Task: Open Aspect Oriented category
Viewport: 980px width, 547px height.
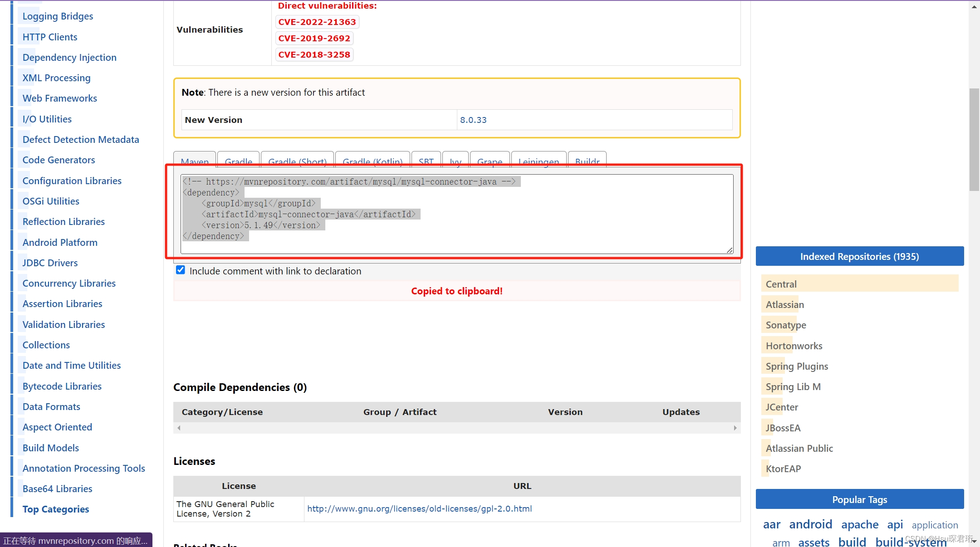Action: click(57, 427)
